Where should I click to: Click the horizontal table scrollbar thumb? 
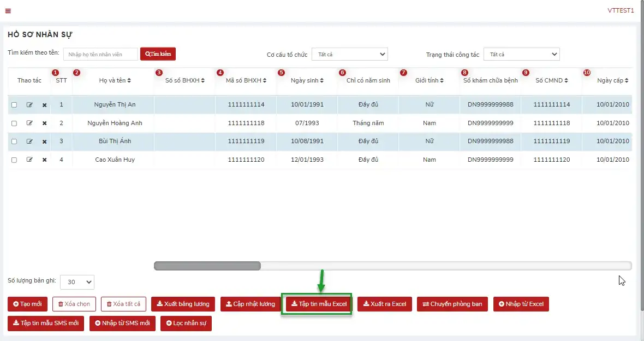[x=207, y=266]
